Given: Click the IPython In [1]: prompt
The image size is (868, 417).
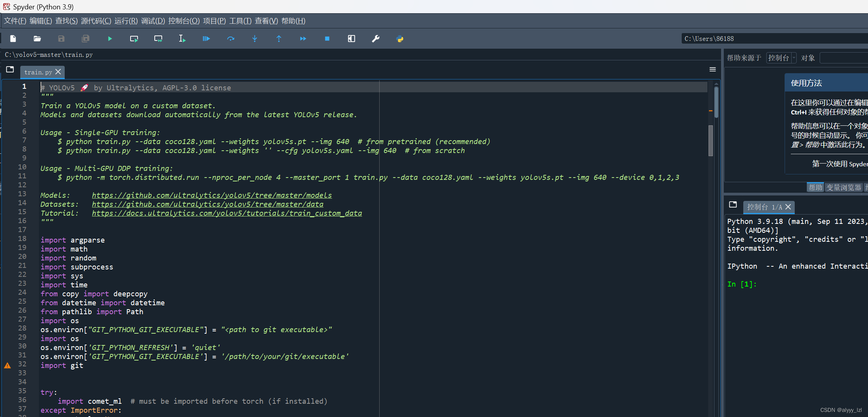Looking at the screenshot, I should pos(742,284).
